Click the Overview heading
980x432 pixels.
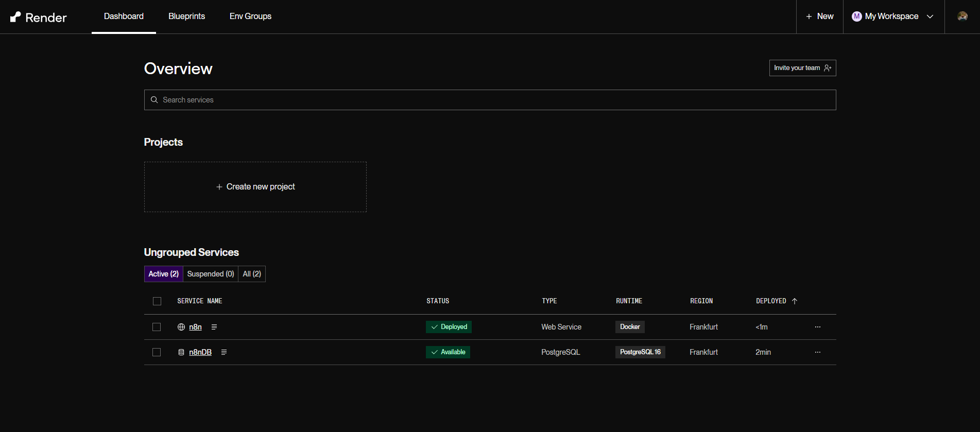(178, 68)
